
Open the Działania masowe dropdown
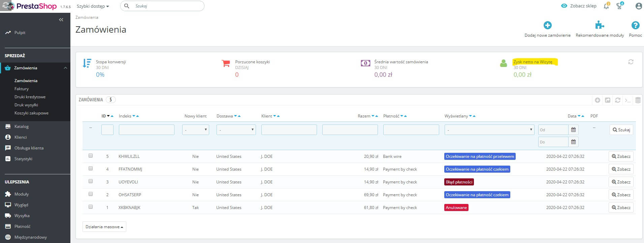pos(104,227)
